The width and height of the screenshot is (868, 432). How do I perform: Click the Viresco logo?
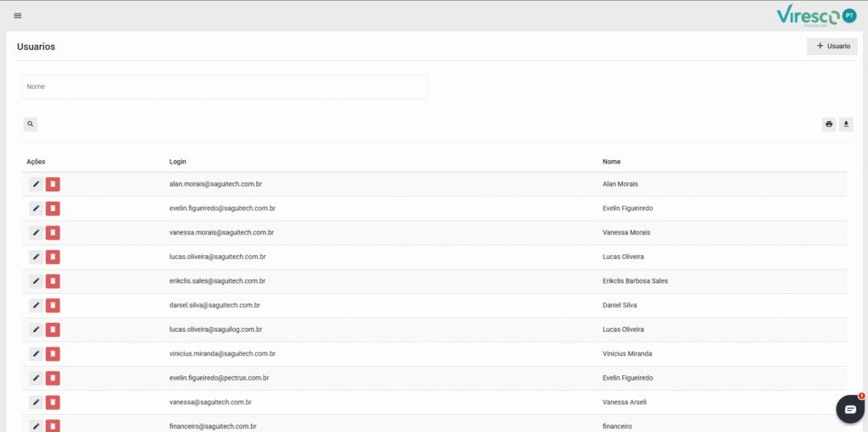point(808,16)
